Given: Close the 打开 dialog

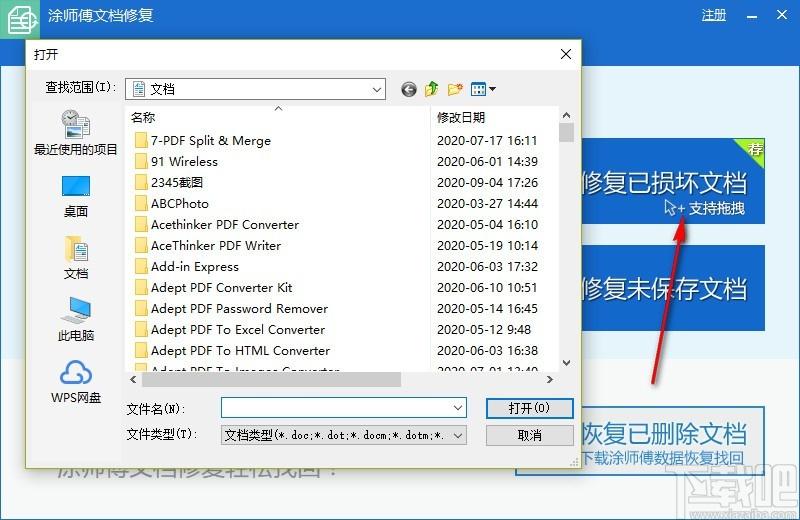Looking at the screenshot, I should pyautogui.click(x=566, y=54).
